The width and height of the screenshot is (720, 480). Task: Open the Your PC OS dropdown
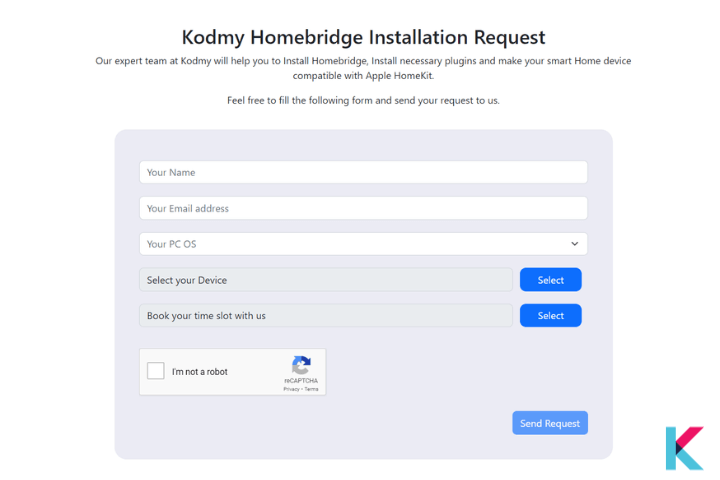pyautogui.click(x=363, y=244)
